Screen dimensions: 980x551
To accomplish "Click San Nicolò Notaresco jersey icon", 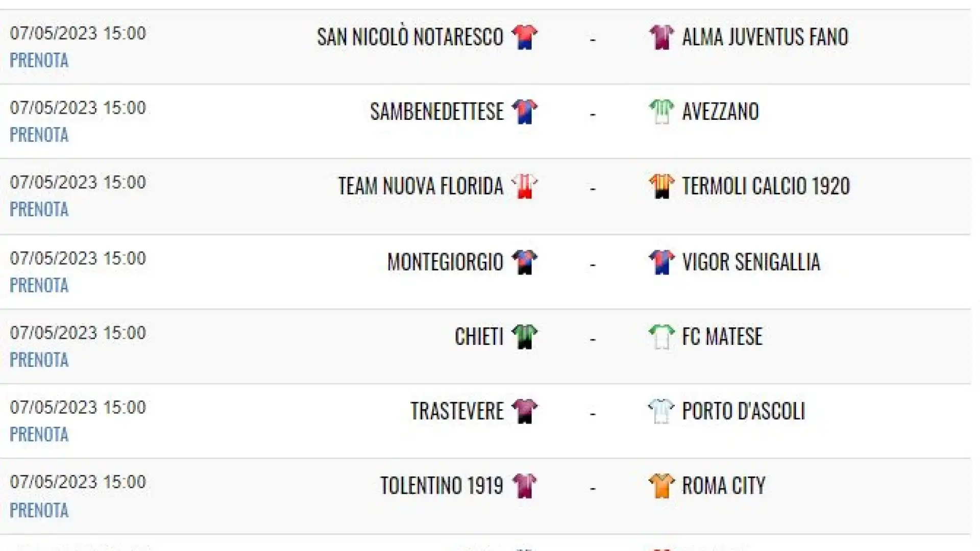I will point(524,37).
